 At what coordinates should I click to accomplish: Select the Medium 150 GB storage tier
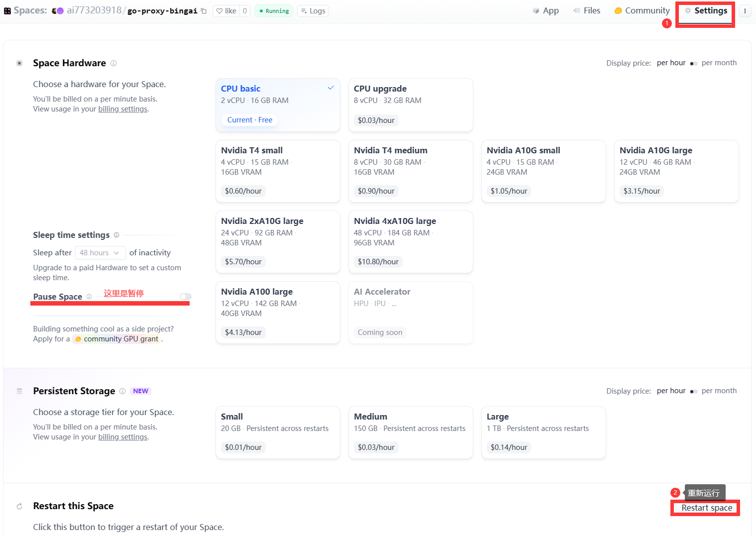point(411,432)
